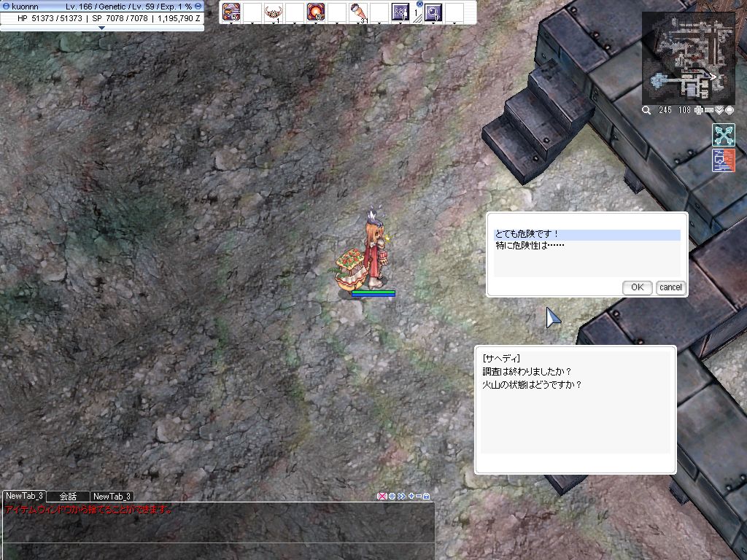Open dropdown arrow under purple figure skill
The width and height of the screenshot is (747, 560).
tap(400, 23)
